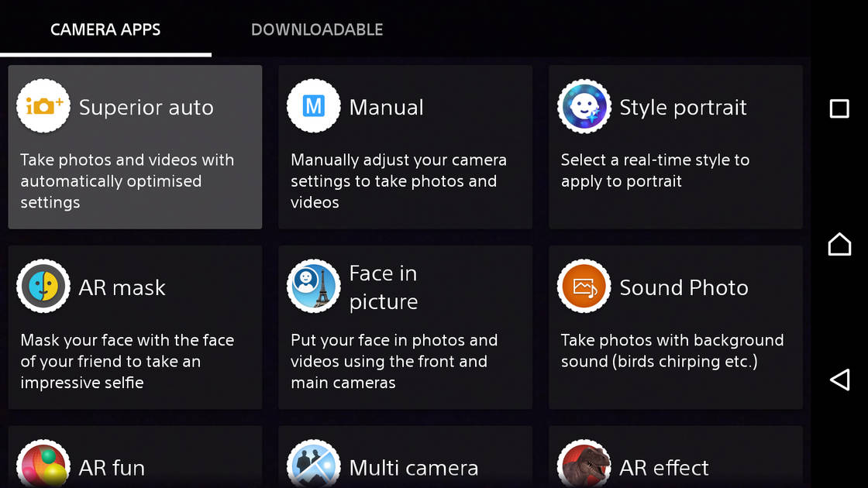Tap the Superior auto camera icon
The image size is (868, 488).
coord(43,105)
